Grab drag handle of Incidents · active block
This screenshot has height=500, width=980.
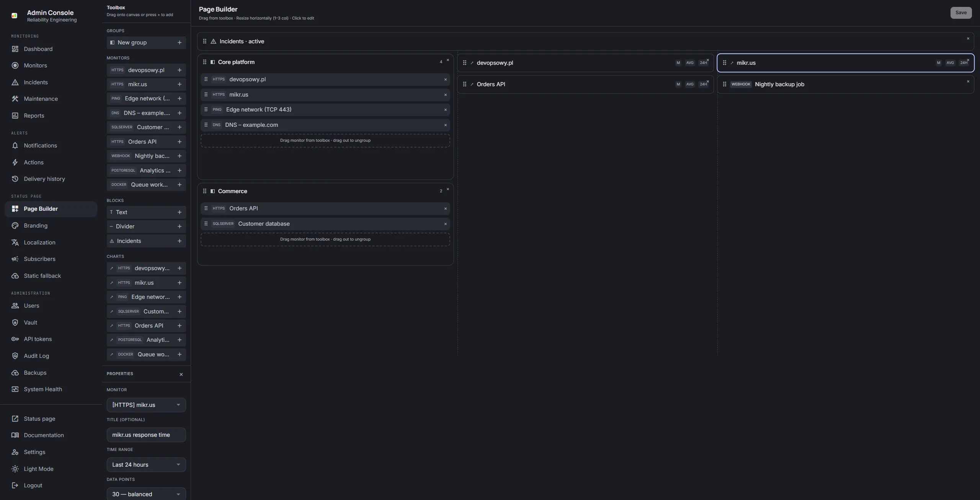(204, 41)
